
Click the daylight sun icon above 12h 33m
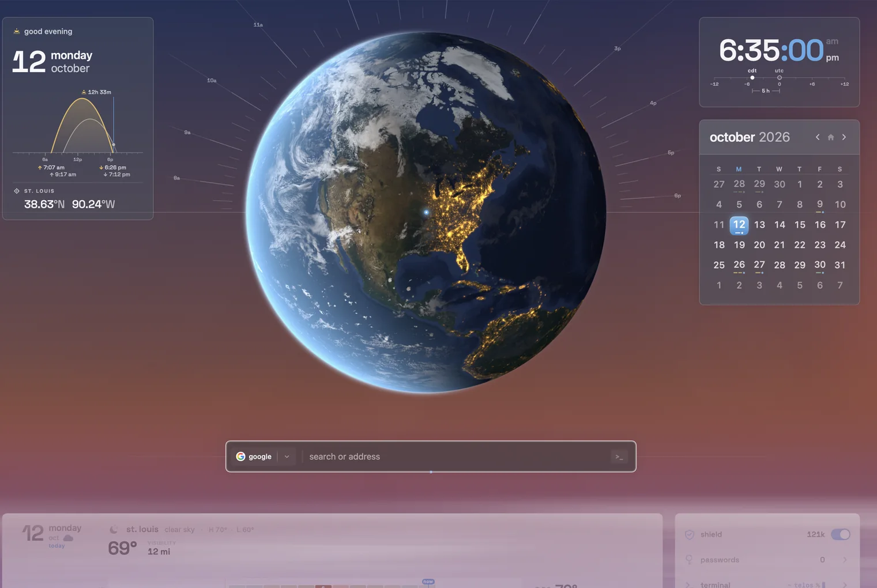coord(84,92)
